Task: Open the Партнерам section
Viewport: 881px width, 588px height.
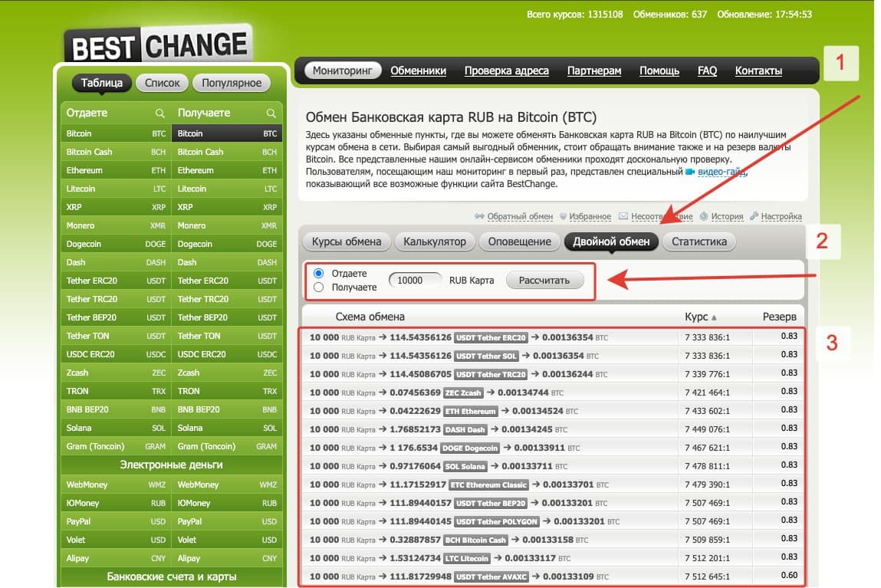Action: click(594, 71)
